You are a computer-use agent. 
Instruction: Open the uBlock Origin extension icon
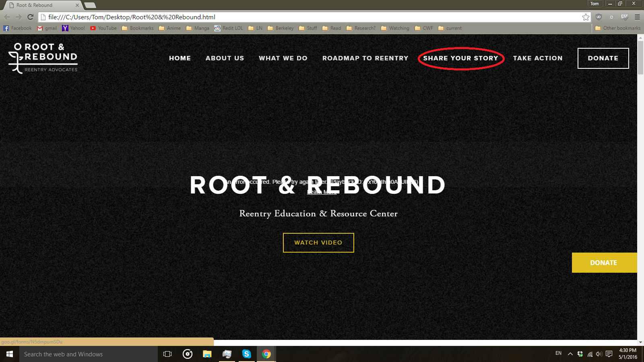[599, 17]
